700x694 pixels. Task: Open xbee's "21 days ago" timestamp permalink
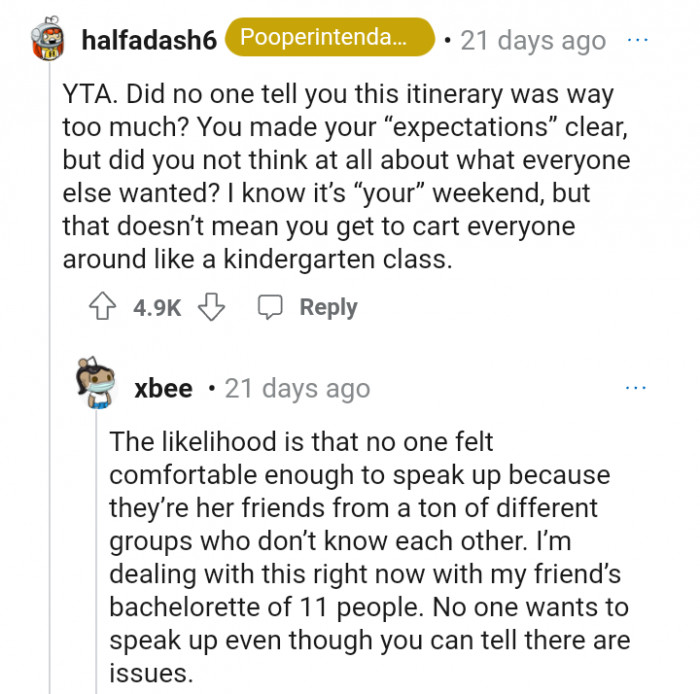297,388
